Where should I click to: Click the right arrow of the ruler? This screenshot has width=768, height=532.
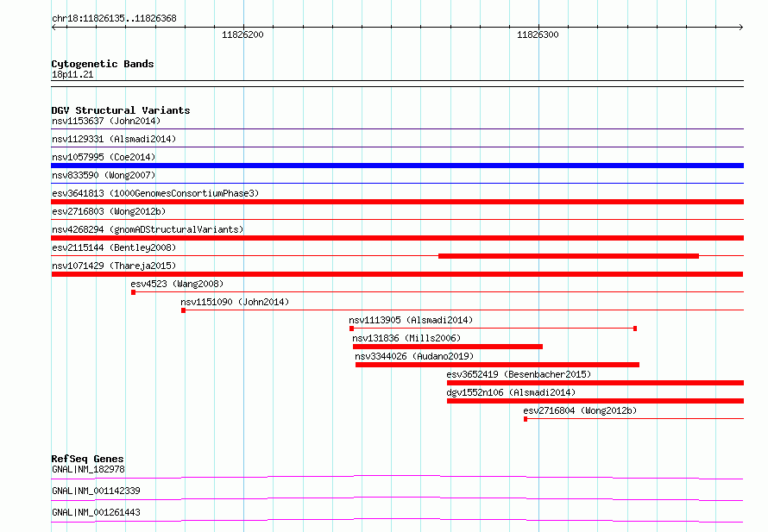[x=740, y=28]
